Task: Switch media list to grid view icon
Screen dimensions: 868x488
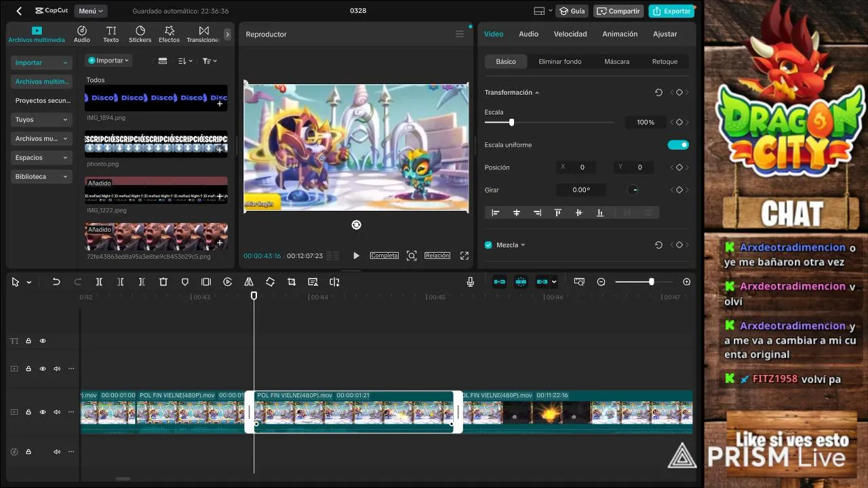Action: (163, 61)
